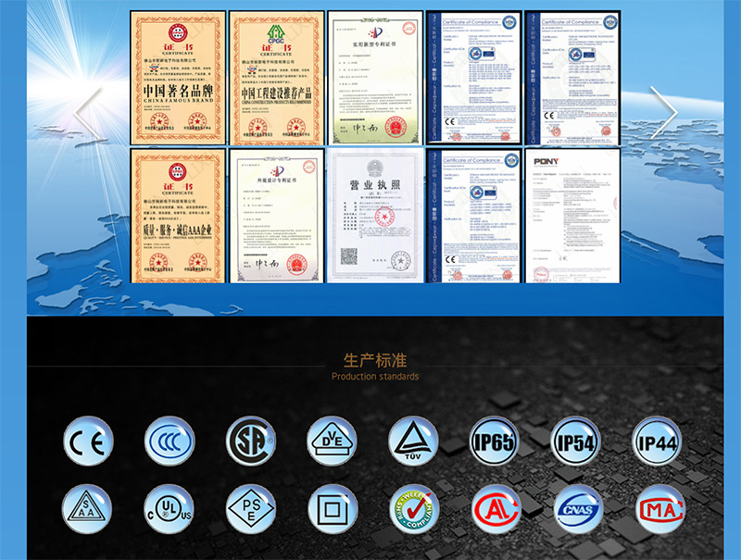Open the CSA standard badge
Image resolution: width=741 pixels, height=560 pixels.
click(x=251, y=441)
